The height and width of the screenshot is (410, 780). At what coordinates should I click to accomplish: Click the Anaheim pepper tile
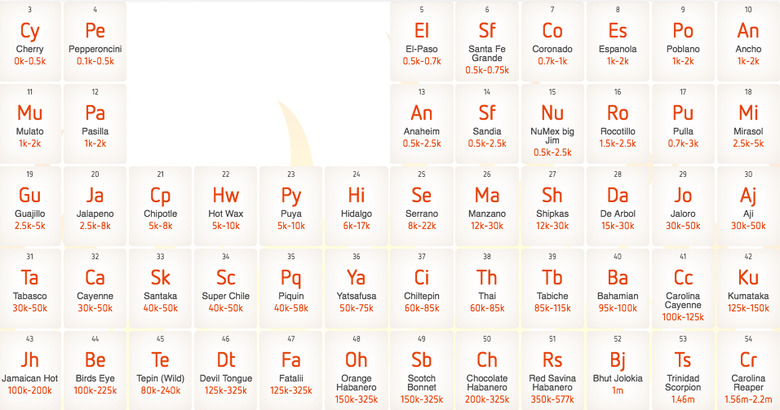[x=422, y=120]
